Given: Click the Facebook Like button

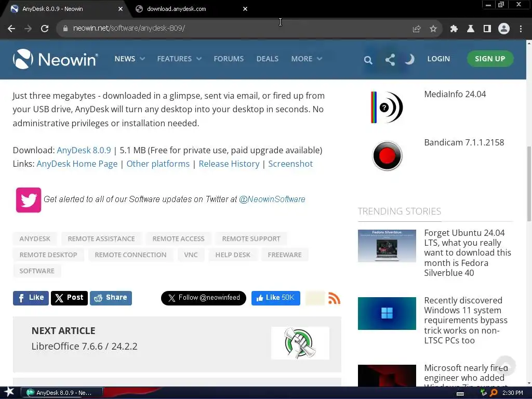Looking at the screenshot, I should tap(31, 298).
